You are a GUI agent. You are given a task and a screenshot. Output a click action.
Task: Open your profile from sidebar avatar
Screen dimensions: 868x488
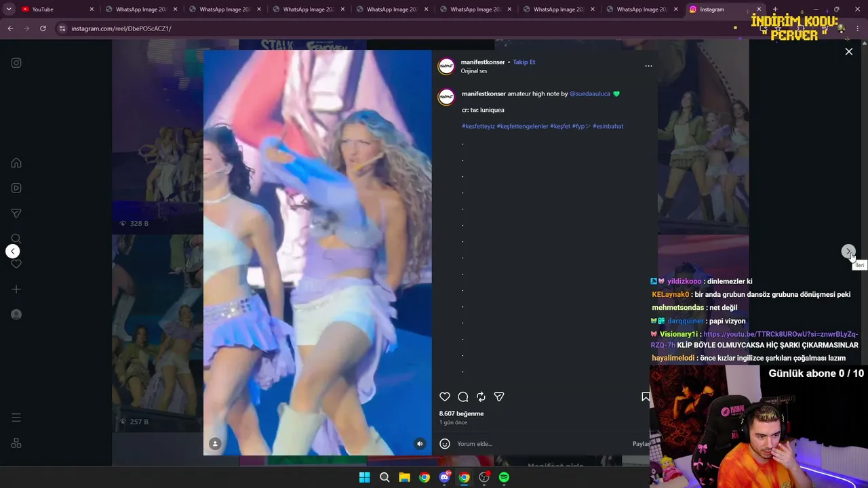tap(16, 314)
